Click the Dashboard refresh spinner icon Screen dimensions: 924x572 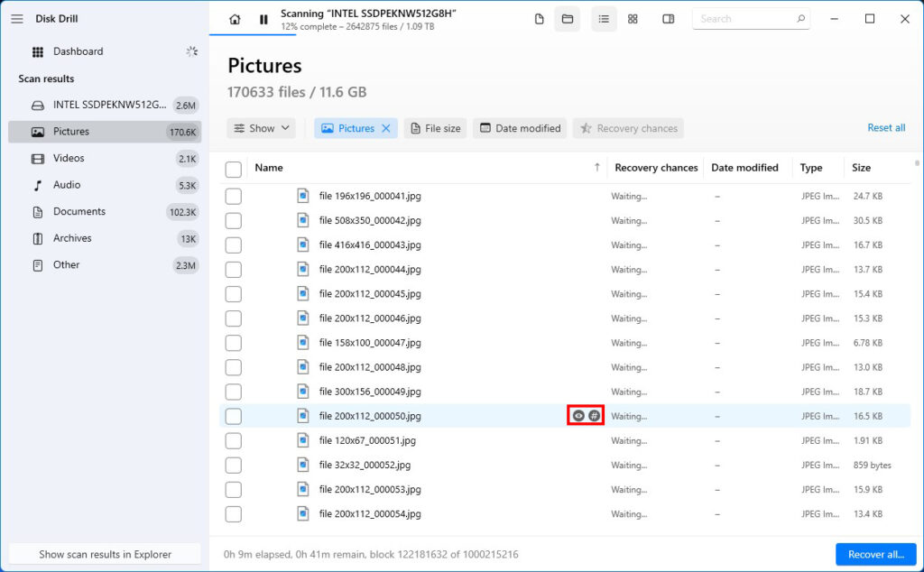pos(191,51)
